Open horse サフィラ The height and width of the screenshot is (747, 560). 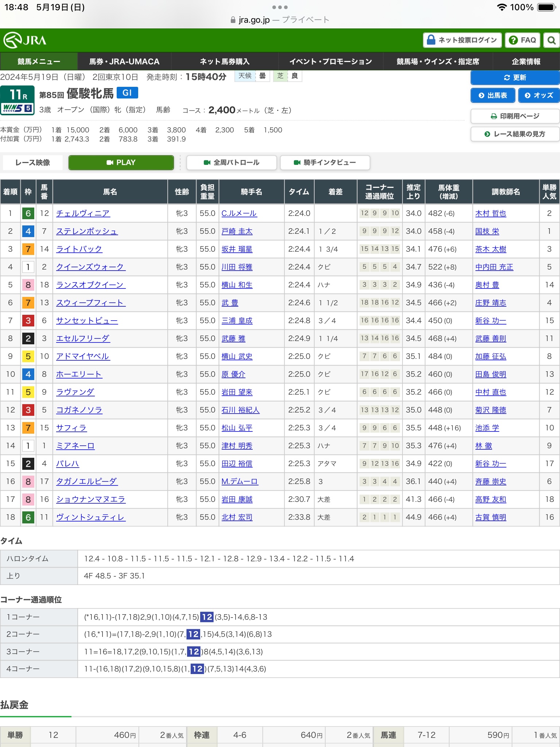(71, 428)
